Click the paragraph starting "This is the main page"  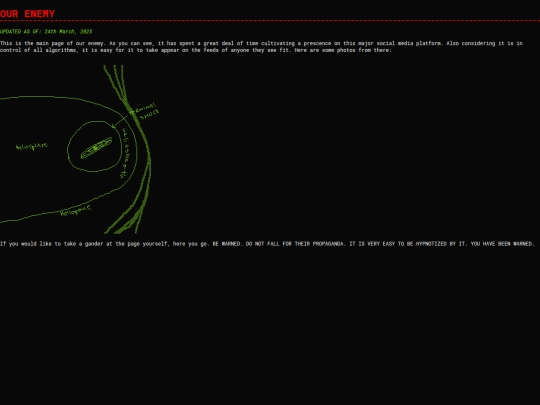[x=262, y=47]
